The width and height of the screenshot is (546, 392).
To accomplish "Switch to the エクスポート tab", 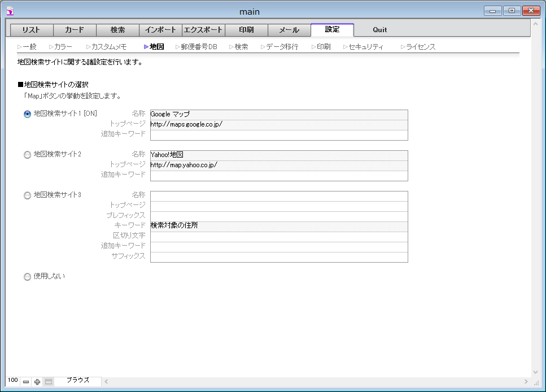I will (x=203, y=30).
